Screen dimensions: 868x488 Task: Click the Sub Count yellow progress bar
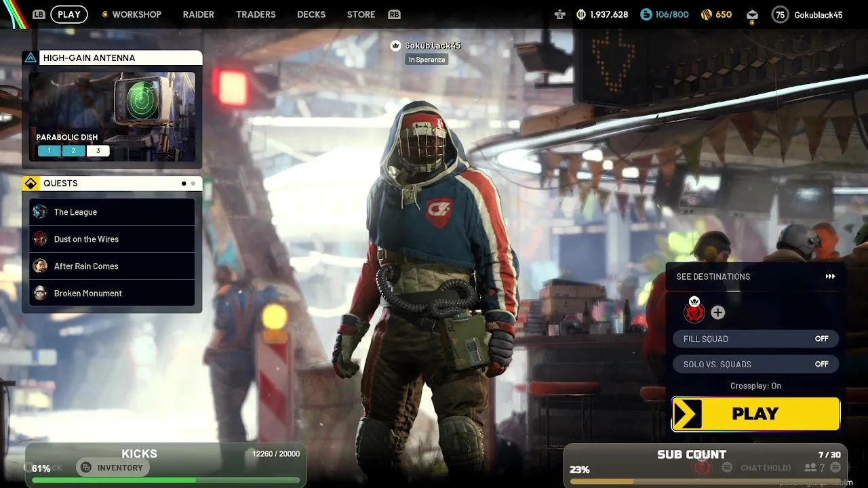tap(705, 482)
